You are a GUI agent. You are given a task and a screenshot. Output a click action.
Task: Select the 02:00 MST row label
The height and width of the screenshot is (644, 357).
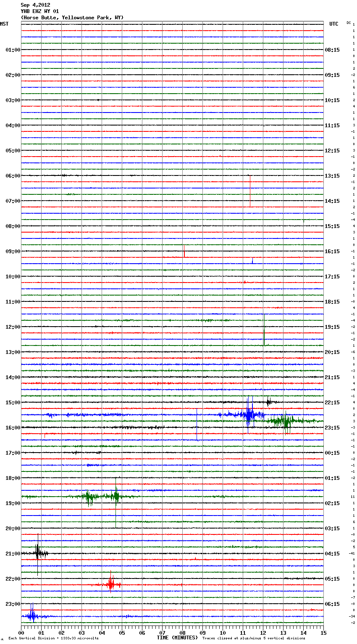pos(13,75)
